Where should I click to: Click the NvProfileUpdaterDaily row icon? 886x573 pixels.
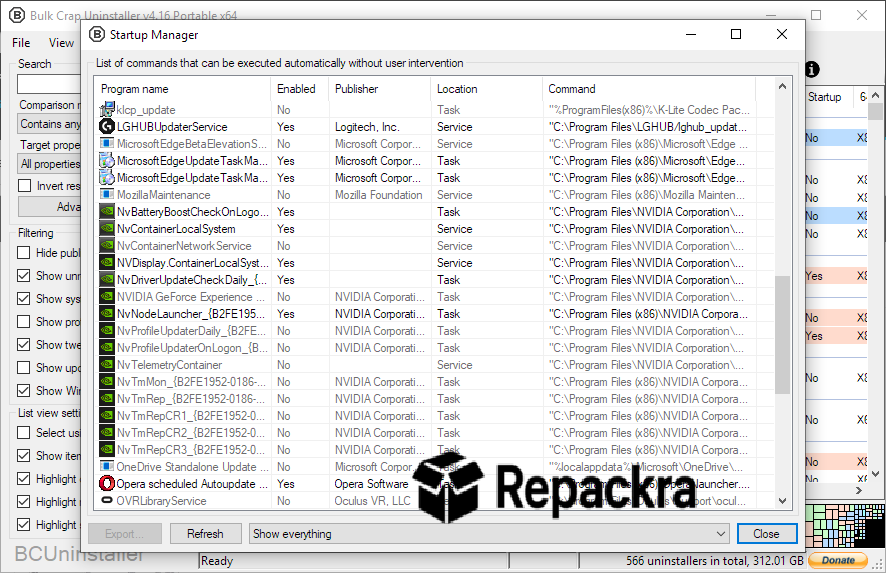pos(107,330)
